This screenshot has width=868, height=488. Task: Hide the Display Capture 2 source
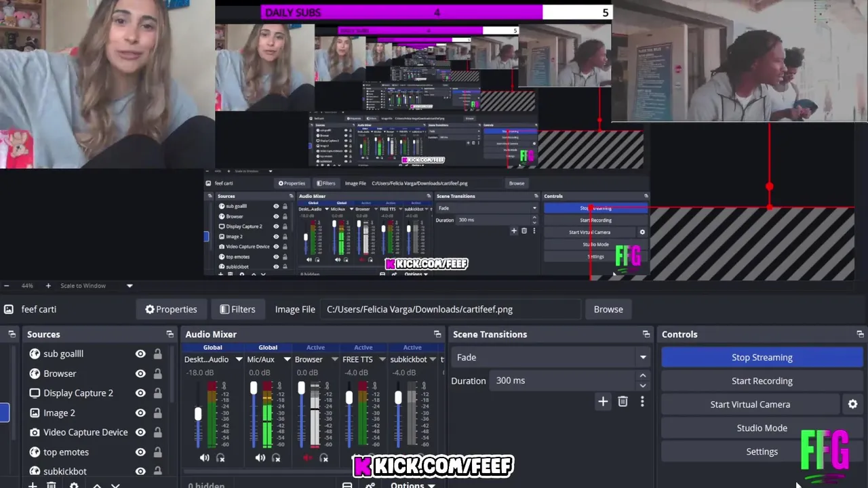click(140, 393)
